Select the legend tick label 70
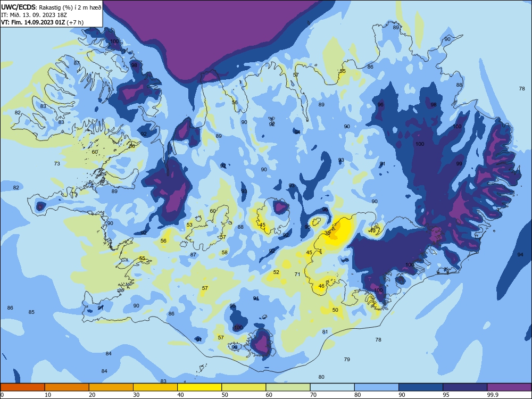This screenshot has height=399, width=532. [313, 395]
